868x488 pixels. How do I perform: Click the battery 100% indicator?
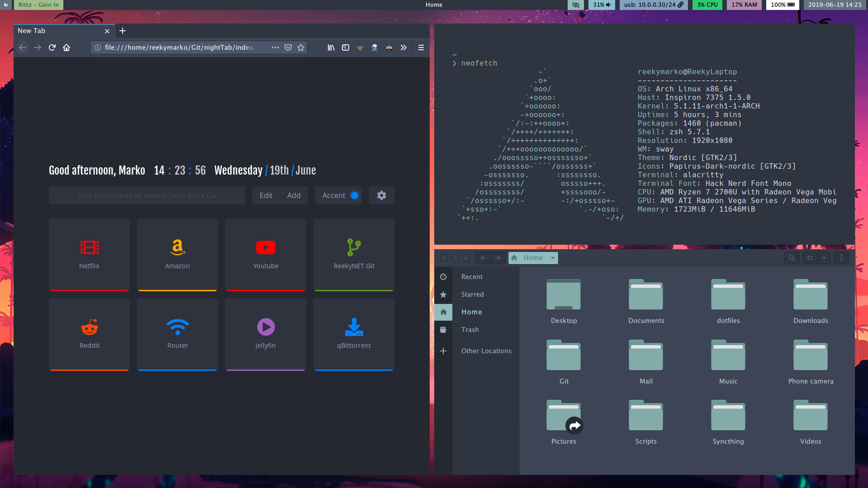coord(783,5)
